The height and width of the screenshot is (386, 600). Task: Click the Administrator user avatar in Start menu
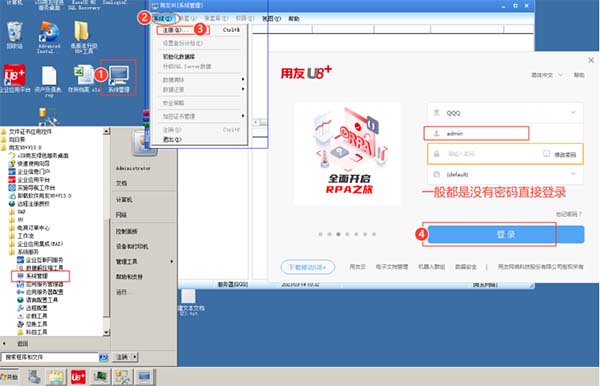click(143, 143)
